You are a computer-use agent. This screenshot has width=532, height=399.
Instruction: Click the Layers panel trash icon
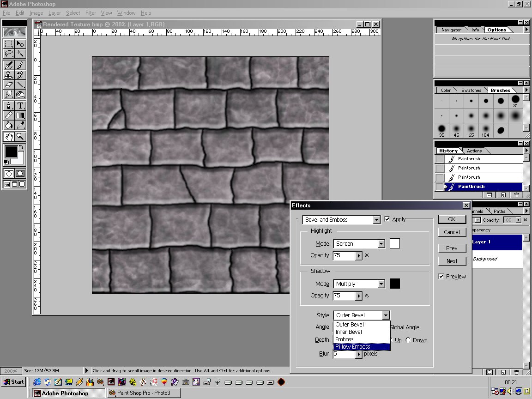[x=516, y=372]
